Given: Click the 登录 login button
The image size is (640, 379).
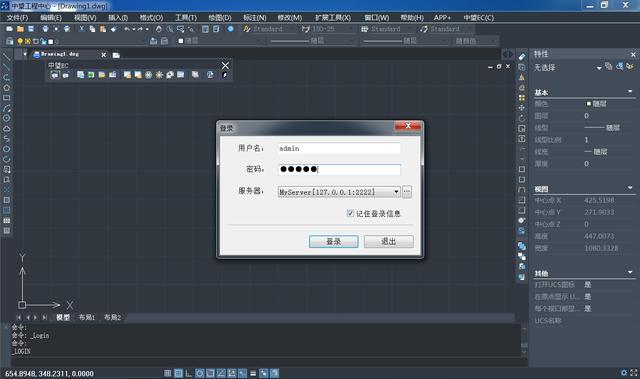Looking at the screenshot, I should [333, 242].
